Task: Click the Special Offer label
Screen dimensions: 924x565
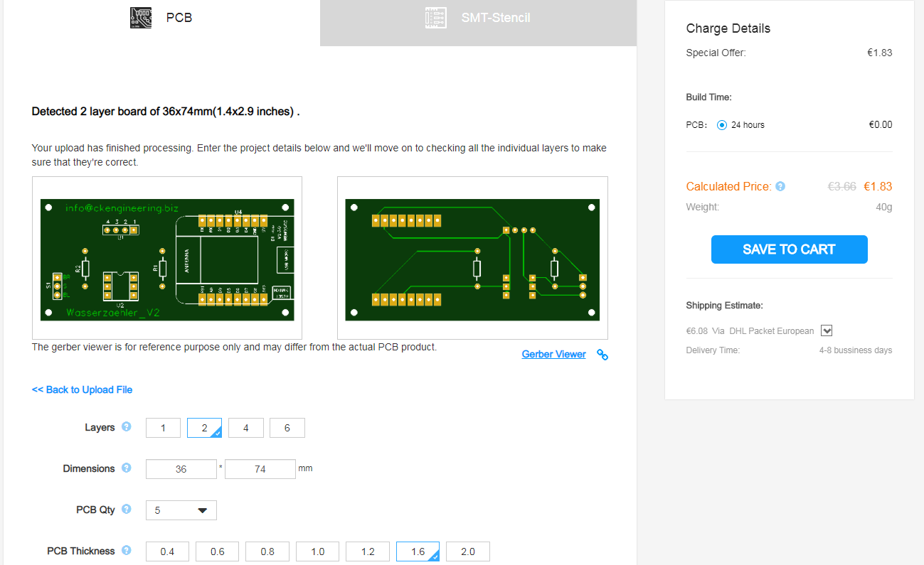Action: click(x=716, y=53)
